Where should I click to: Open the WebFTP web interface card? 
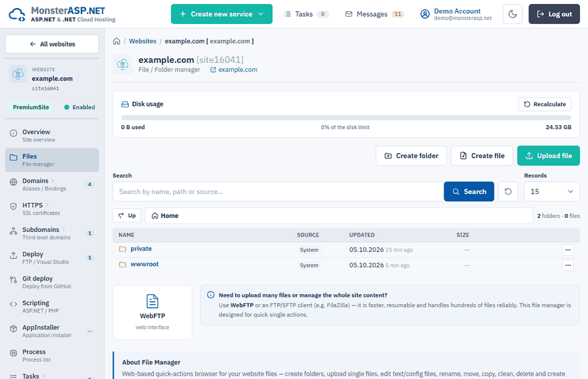point(152,312)
